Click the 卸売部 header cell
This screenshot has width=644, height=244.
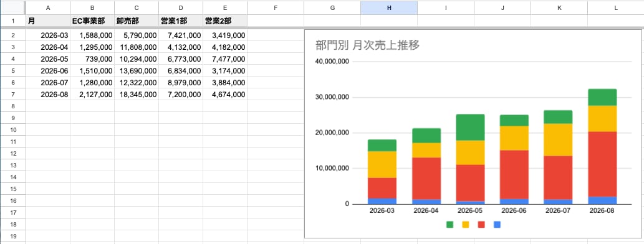(x=137, y=21)
